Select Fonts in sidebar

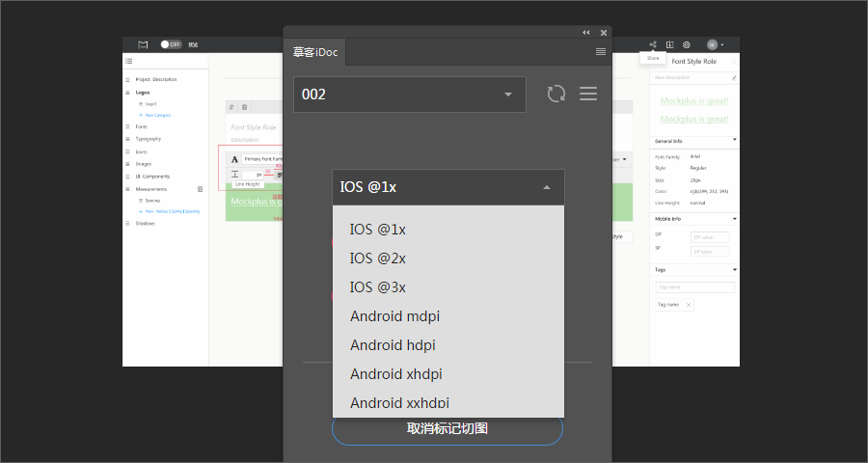coord(141,126)
